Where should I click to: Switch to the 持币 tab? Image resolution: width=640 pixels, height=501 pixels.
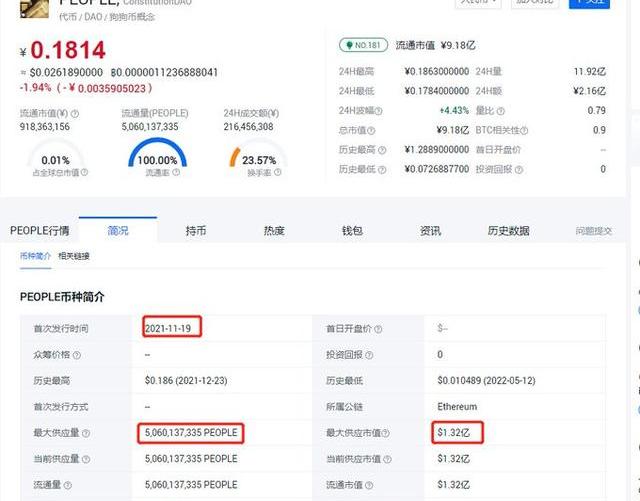196,231
